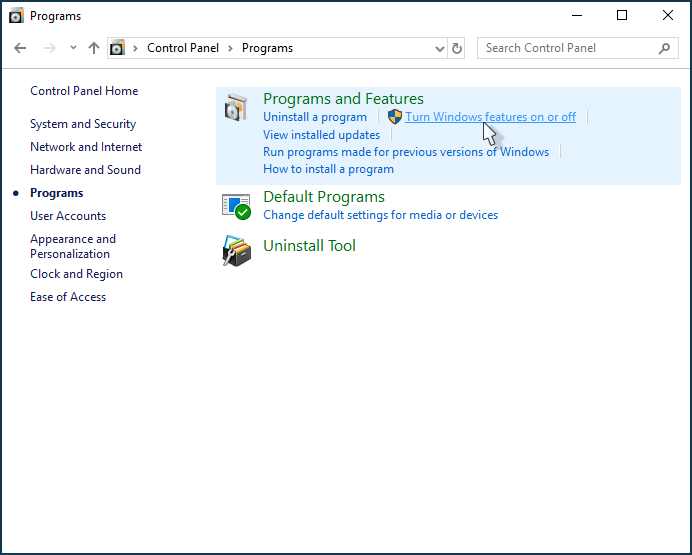Minimize the Programs window

(577, 15)
